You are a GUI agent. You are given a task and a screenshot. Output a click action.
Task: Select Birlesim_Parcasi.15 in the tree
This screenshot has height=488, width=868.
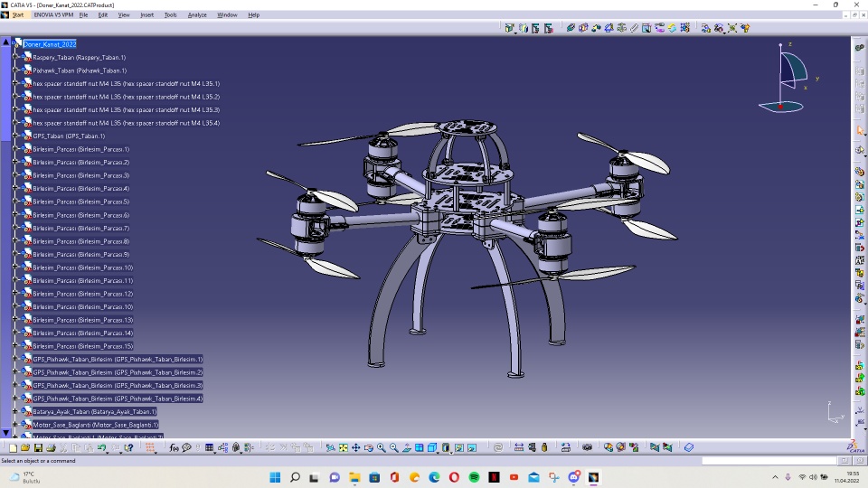(82, 346)
